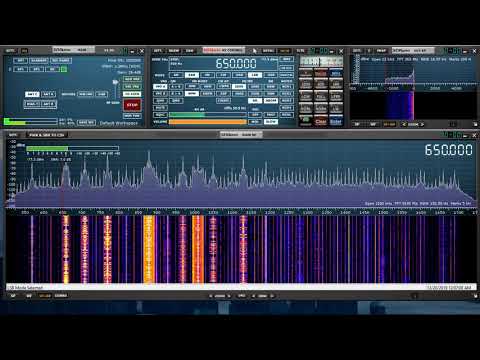Click the 650.000 frequency display in receiver panel

pyautogui.click(x=236, y=63)
